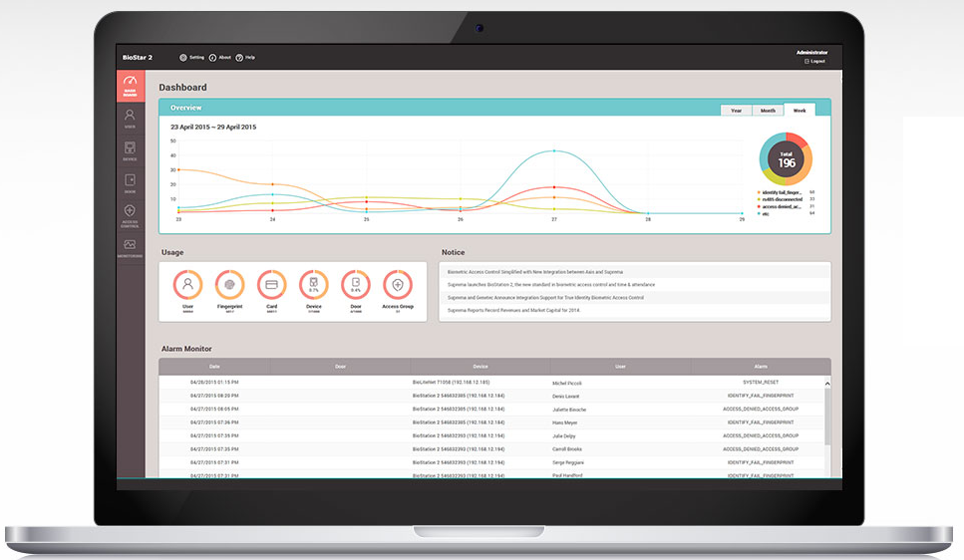Select the Week tab in Overview
The height and width of the screenshot is (560, 964).
pos(799,111)
